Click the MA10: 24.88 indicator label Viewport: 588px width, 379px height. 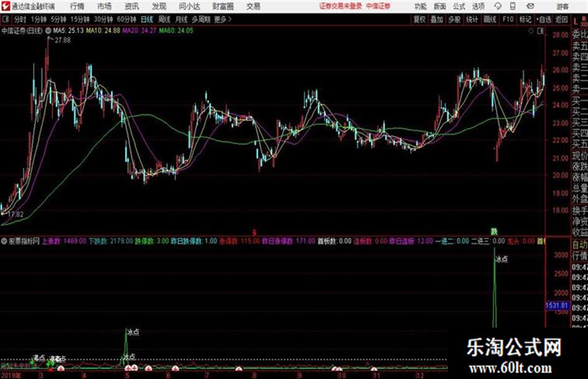(x=103, y=30)
